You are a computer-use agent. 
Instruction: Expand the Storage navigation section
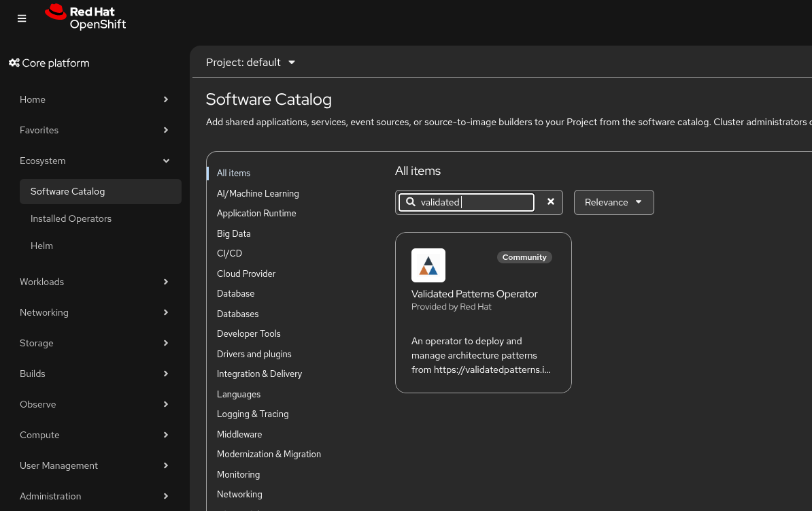95,343
